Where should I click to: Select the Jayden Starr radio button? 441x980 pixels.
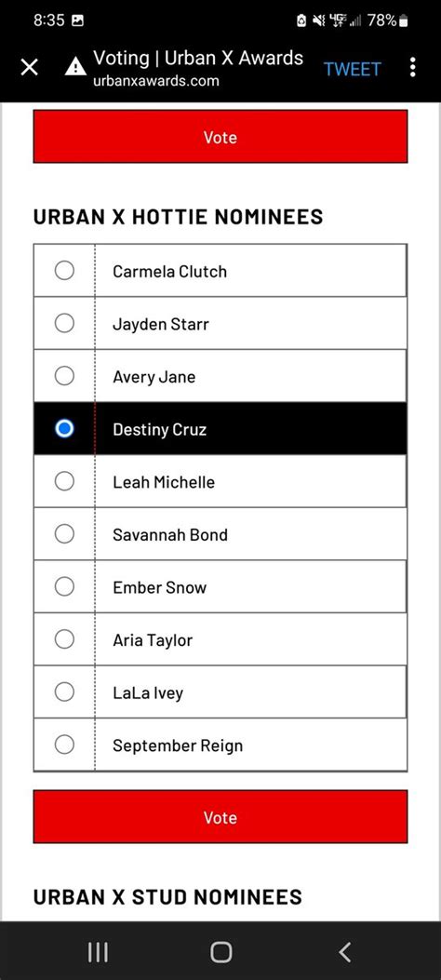[64, 323]
